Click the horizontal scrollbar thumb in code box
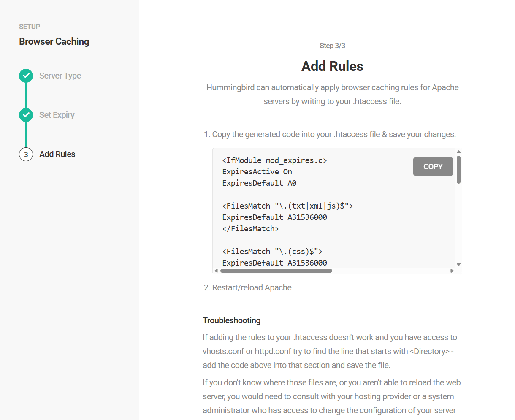Image resolution: width=515 pixels, height=420 pixels. (x=276, y=271)
